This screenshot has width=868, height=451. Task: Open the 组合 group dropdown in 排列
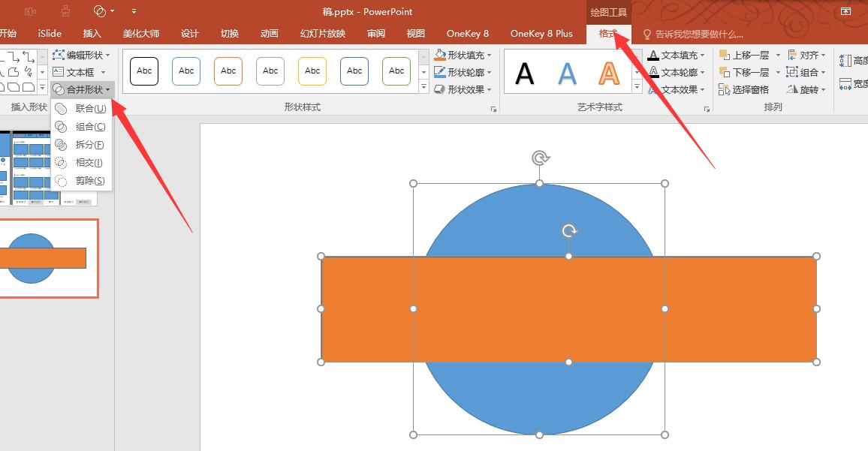[806, 73]
